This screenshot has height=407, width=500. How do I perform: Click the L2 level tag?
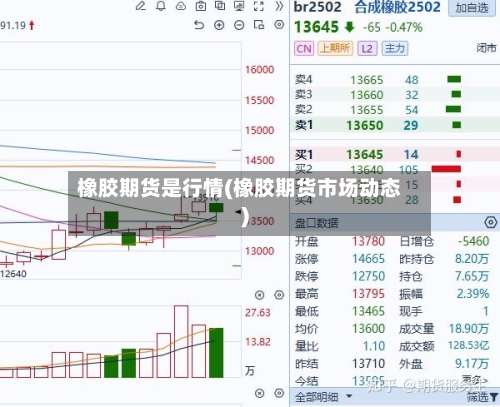(x=367, y=49)
